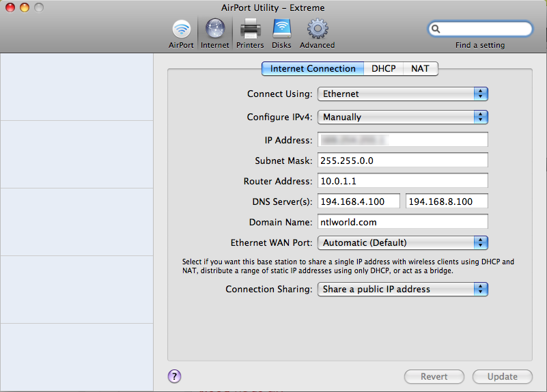Open the AirPort toolbar section
The width and height of the screenshot is (547, 392).
point(181,34)
